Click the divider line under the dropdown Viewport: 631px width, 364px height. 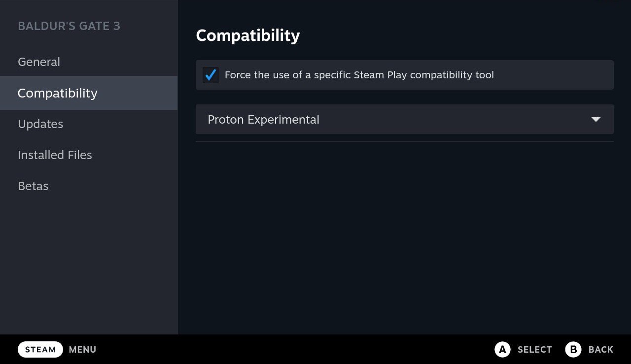tap(404, 141)
